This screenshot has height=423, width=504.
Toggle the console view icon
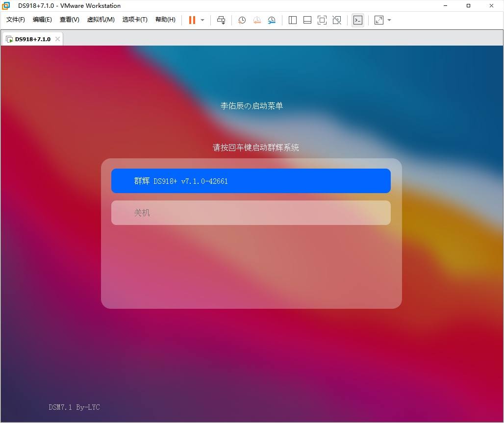tap(358, 20)
